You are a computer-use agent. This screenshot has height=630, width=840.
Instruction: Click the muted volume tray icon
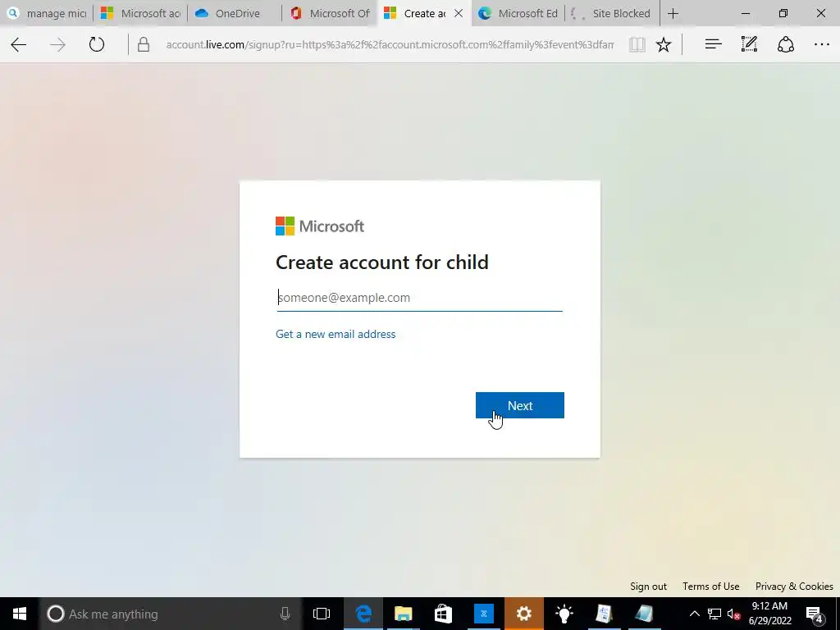pos(734,614)
